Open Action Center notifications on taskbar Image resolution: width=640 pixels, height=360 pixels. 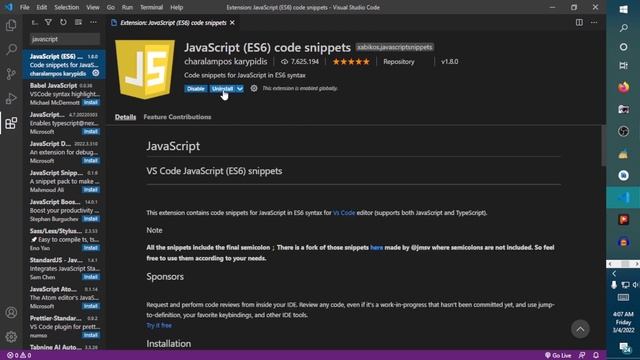(624, 347)
